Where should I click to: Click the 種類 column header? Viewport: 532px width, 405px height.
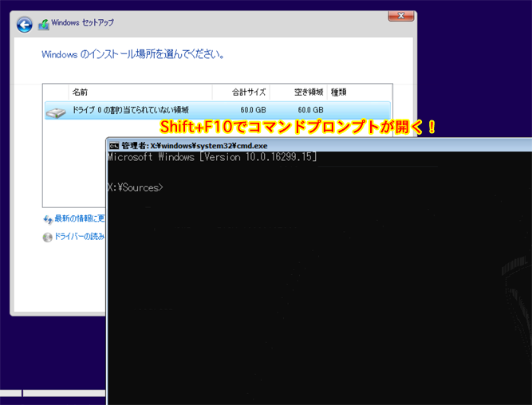tap(339, 92)
